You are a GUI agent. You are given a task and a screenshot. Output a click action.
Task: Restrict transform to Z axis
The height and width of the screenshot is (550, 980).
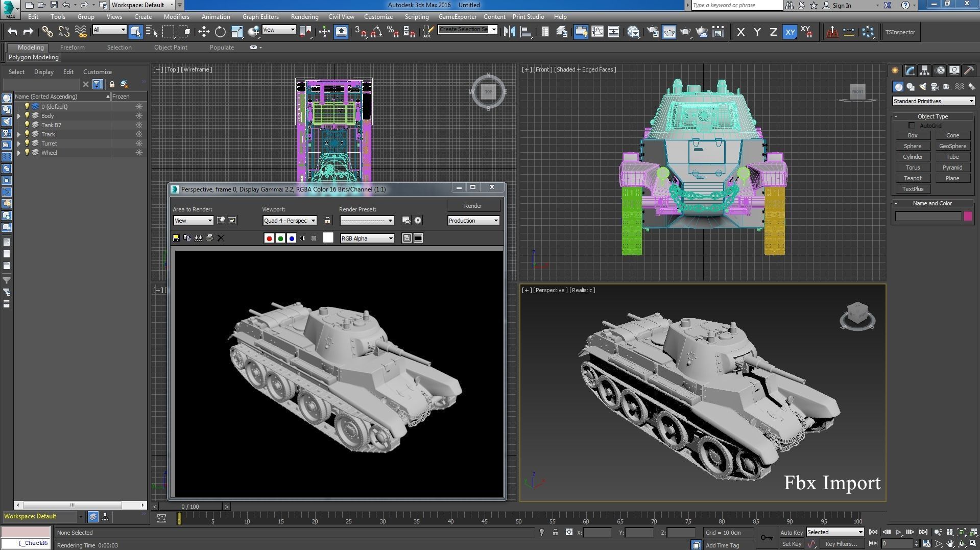pos(773,32)
